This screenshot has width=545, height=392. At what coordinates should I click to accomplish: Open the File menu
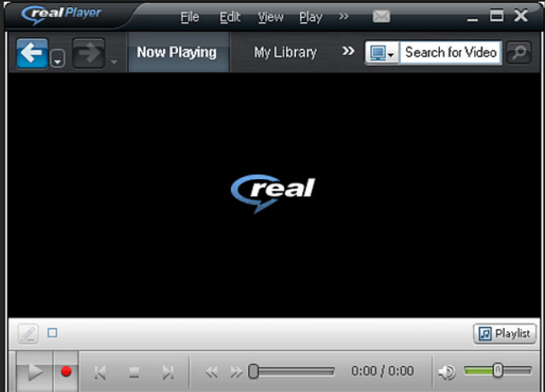coord(190,16)
